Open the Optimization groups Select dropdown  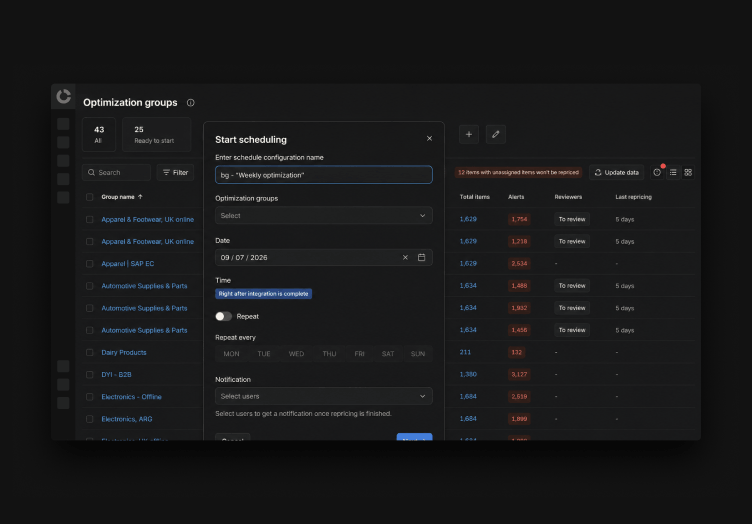coord(324,216)
